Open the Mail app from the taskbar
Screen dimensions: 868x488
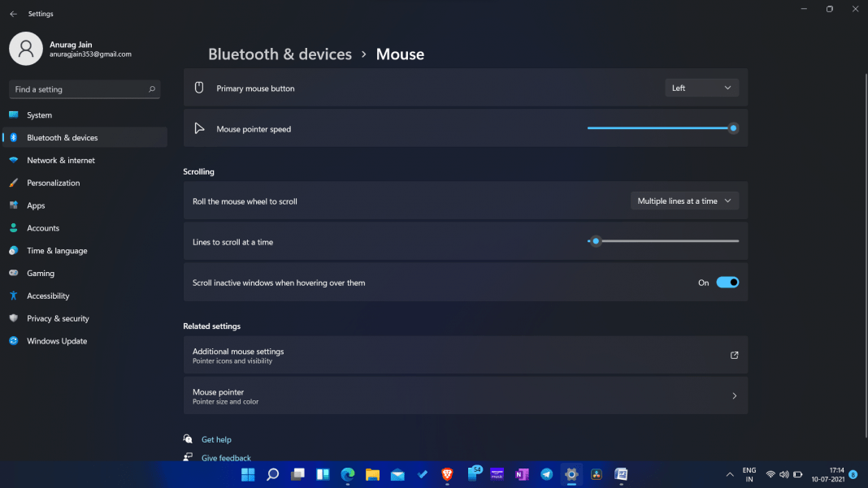(397, 474)
